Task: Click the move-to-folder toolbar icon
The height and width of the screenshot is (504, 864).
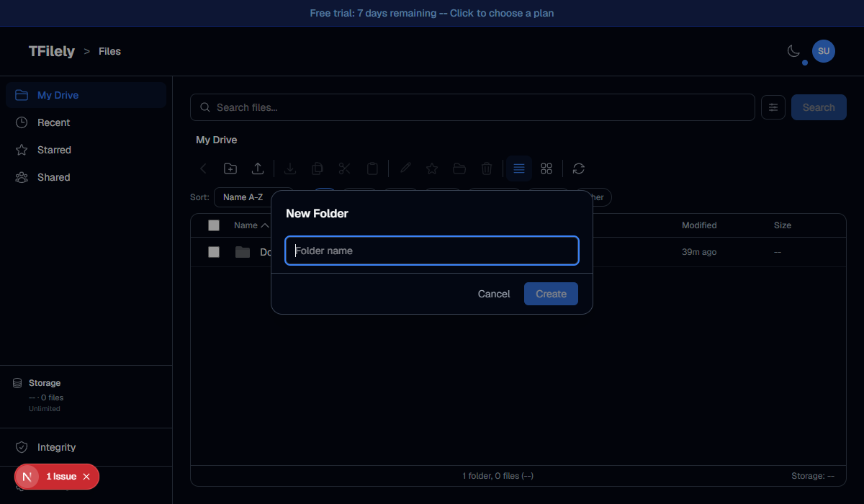Action: [x=459, y=168]
